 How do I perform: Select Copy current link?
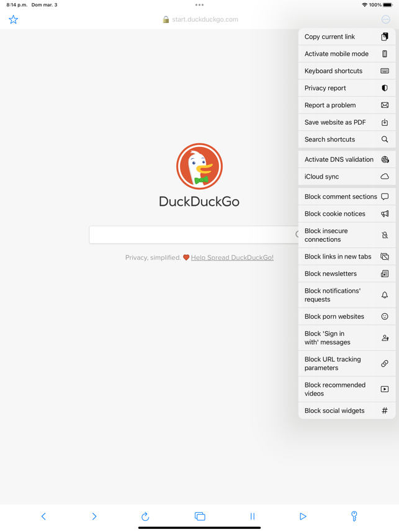pyautogui.click(x=347, y=37)
